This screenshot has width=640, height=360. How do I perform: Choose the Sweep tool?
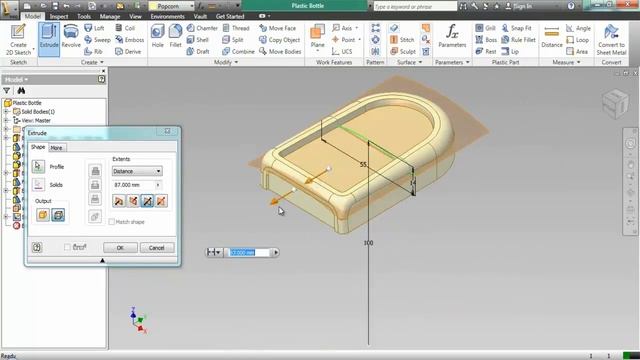pos(97,40)
